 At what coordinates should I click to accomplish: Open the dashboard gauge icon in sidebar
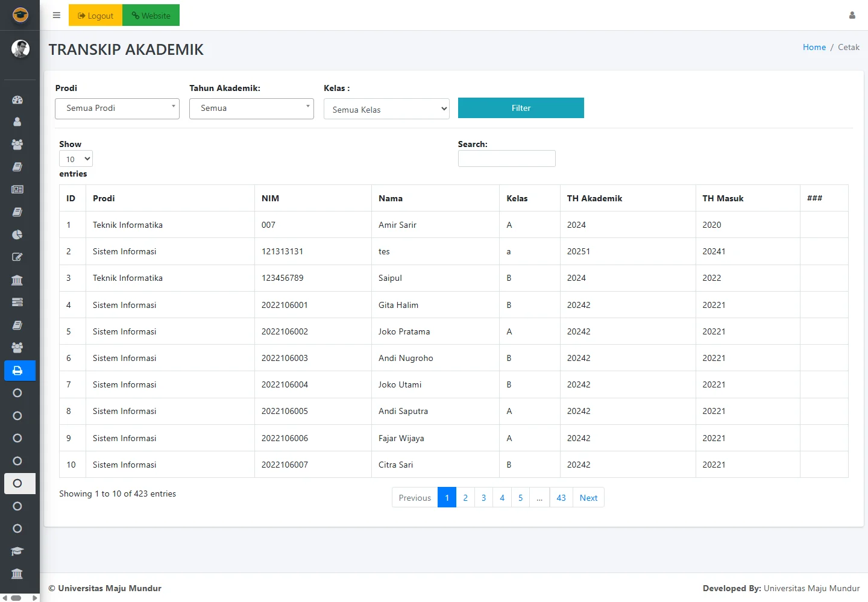pos(17,100)
